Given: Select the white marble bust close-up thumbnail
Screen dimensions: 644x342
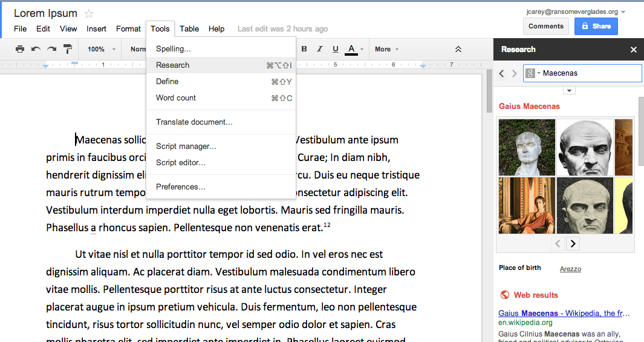Looking at the screenshot, I should click(585, 148).
